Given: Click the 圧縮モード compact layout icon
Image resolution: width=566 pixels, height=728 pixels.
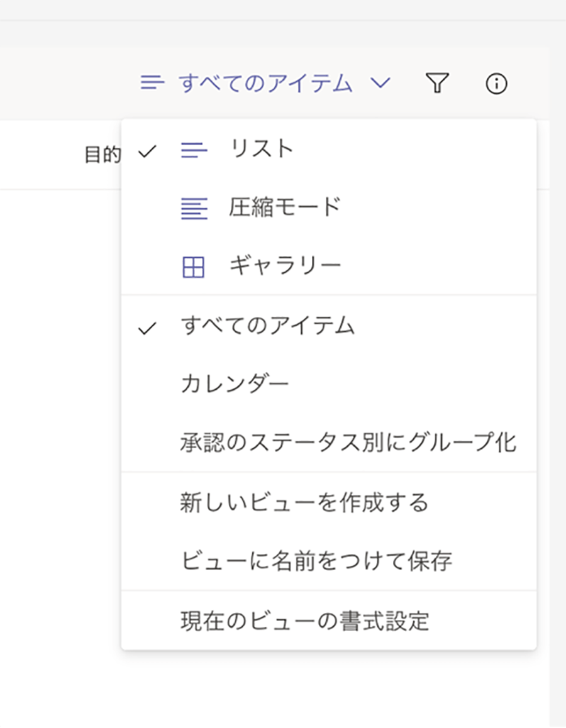Looking at the screenshot, I should (194, 208).
